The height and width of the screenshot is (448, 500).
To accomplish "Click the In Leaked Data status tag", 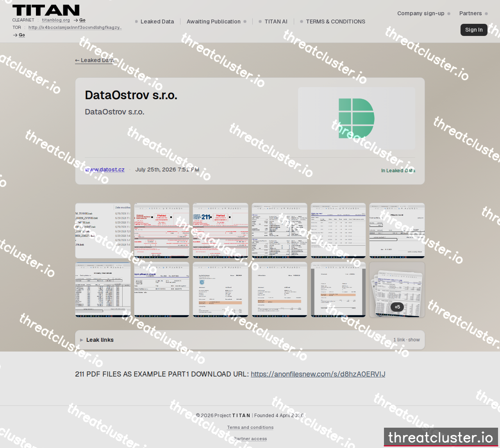I will point(398,171).
